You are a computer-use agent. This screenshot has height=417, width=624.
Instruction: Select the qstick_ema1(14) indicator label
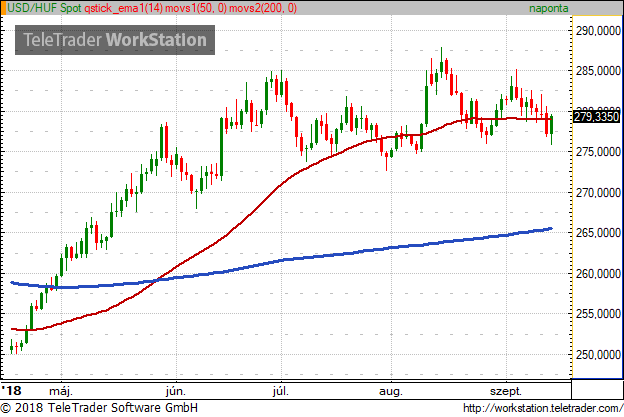(x=123, y=8)
